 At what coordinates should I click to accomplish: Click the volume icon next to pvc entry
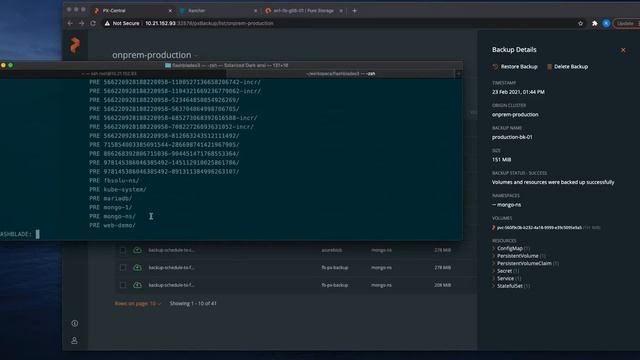point(493,228)
